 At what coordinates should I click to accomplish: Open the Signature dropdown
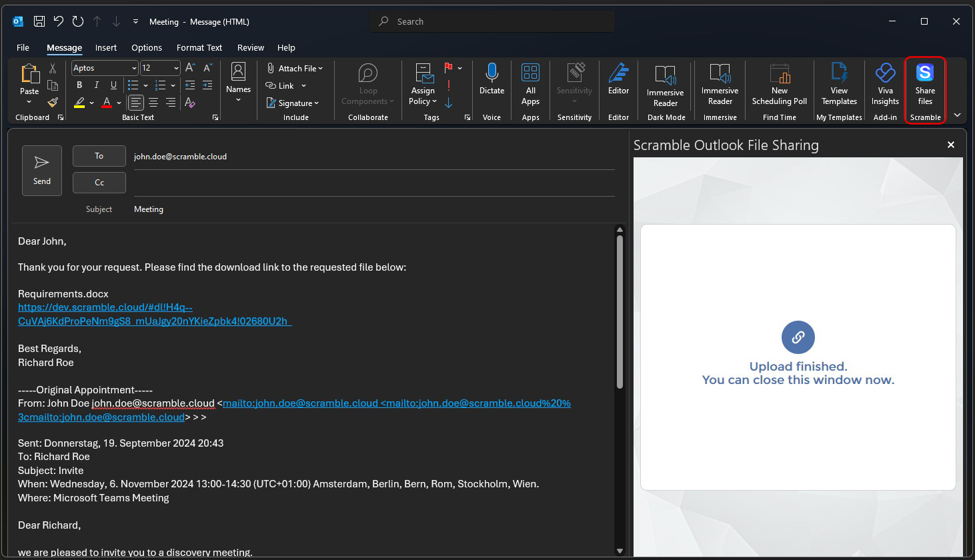click(293, 103)
